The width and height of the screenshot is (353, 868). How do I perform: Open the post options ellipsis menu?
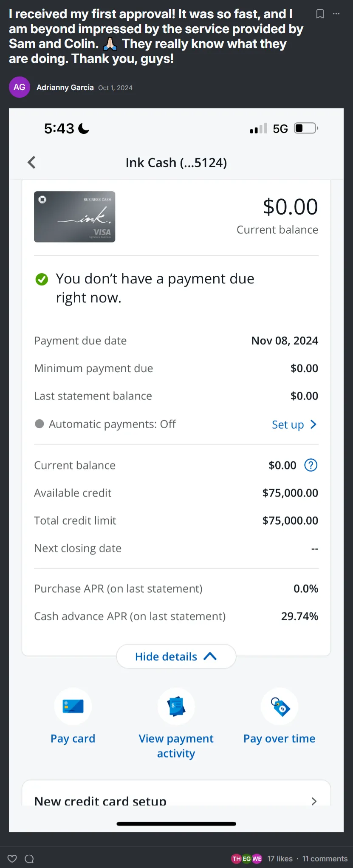(x=336, y=14)
